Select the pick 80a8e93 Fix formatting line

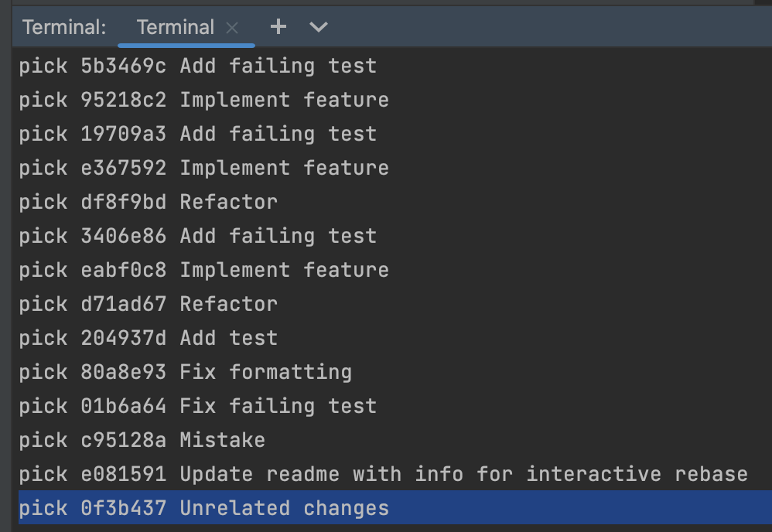tap(185, 371)
